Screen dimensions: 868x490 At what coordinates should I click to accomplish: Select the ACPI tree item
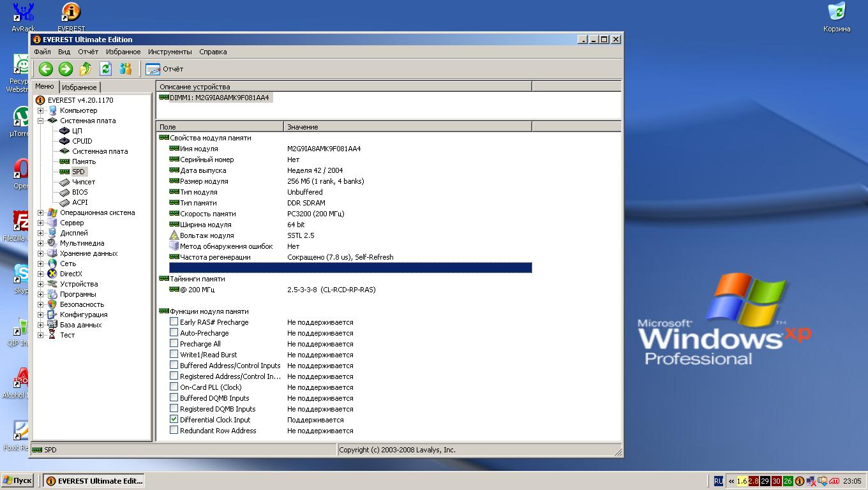click(80, 202)
